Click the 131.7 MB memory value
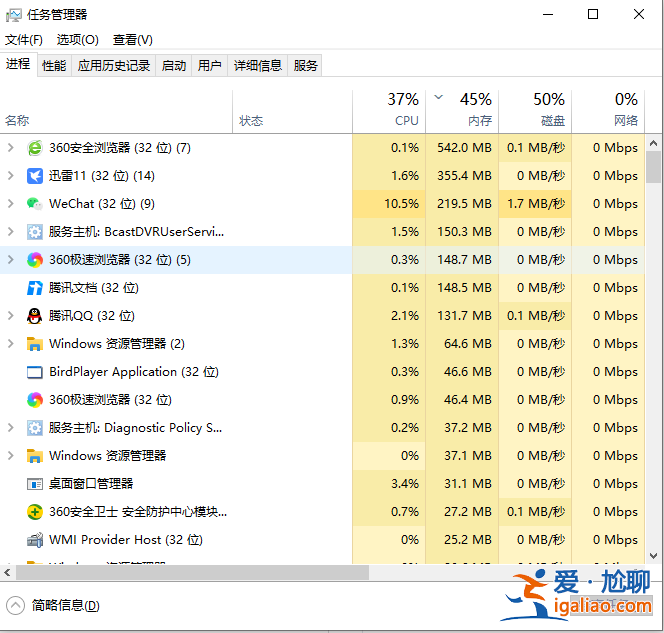Viewport: 664px width, 633px height. coord(464,315)
